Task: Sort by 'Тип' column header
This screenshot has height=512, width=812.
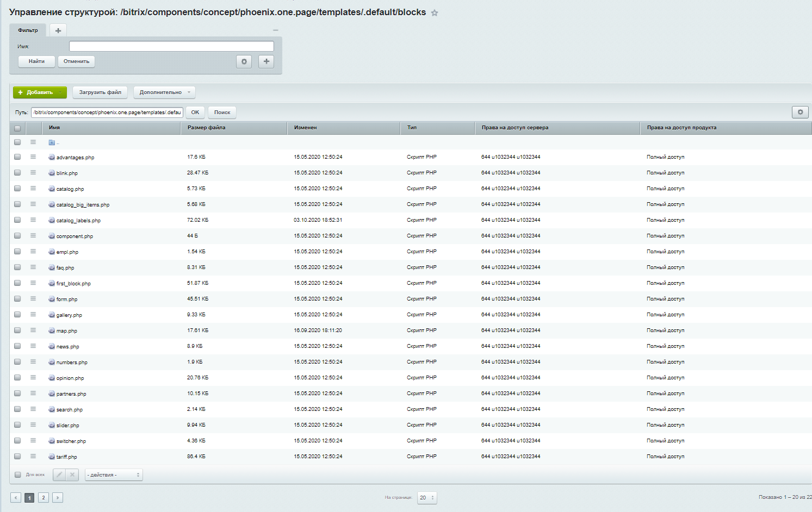Action: (438, 128)
